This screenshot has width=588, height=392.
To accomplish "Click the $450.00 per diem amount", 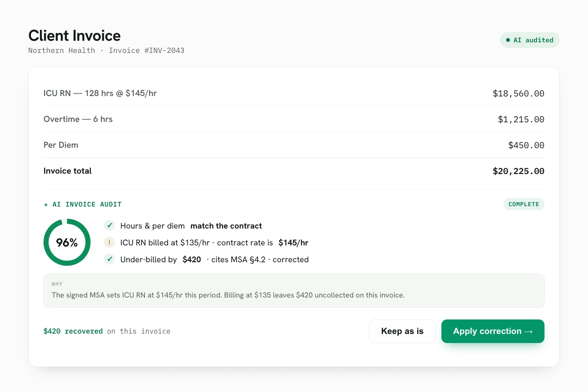I will click(x=526, y=145).
